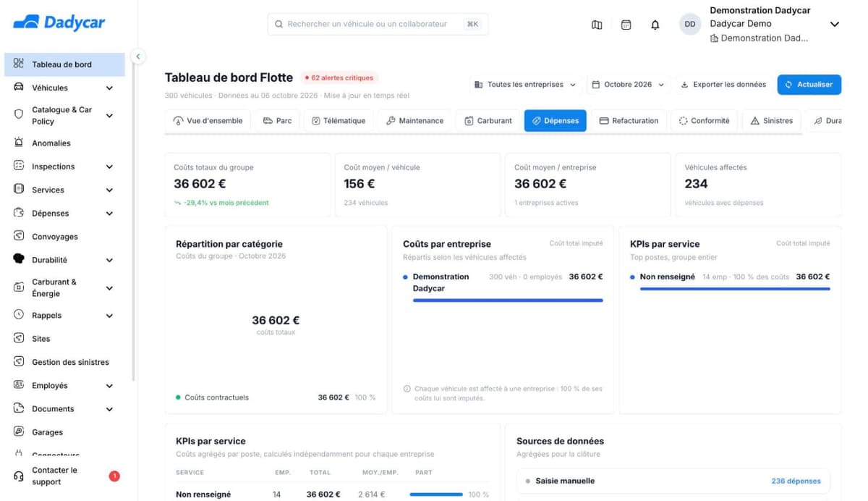Viewport: 868px width, 501px height.
Task: Expand the Dépenses sidebar chevron
Action: (x=109, y=214)
